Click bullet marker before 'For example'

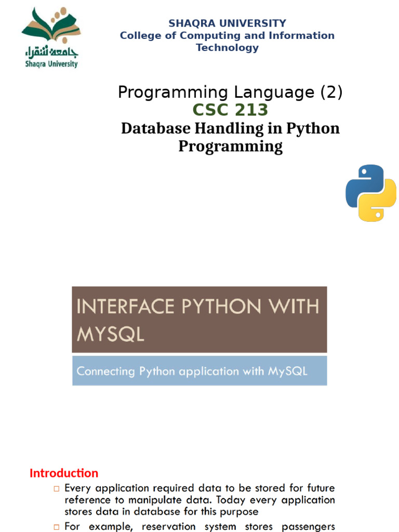(x=56, y=527)
